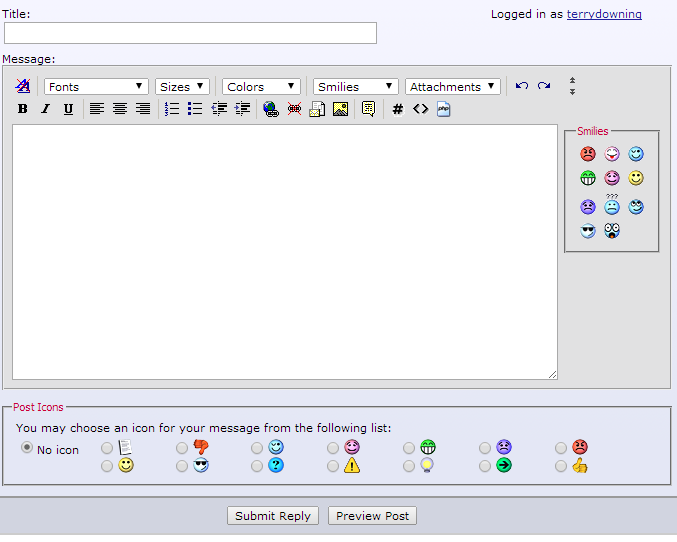Click the message box resize handle

pyautogui.click(x=552, y=374)
